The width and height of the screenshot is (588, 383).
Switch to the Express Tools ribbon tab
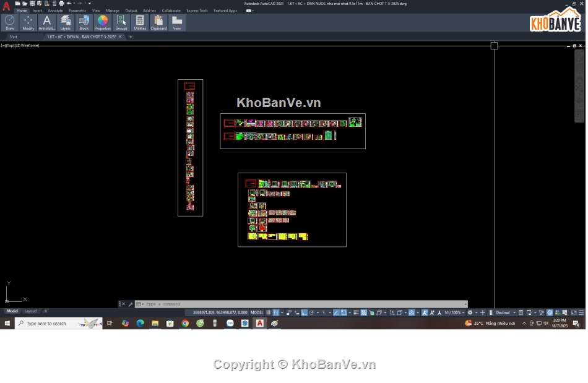[197, 11]
